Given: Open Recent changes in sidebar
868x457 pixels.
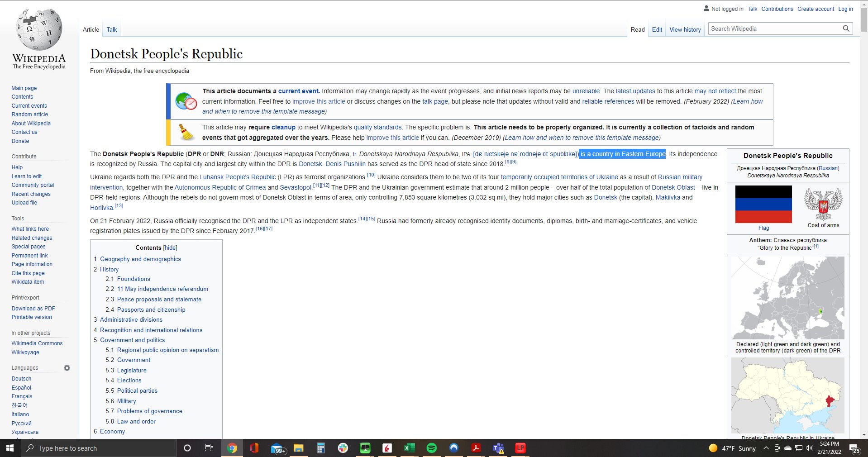Looking at the screenshot, I should [31, 194].
